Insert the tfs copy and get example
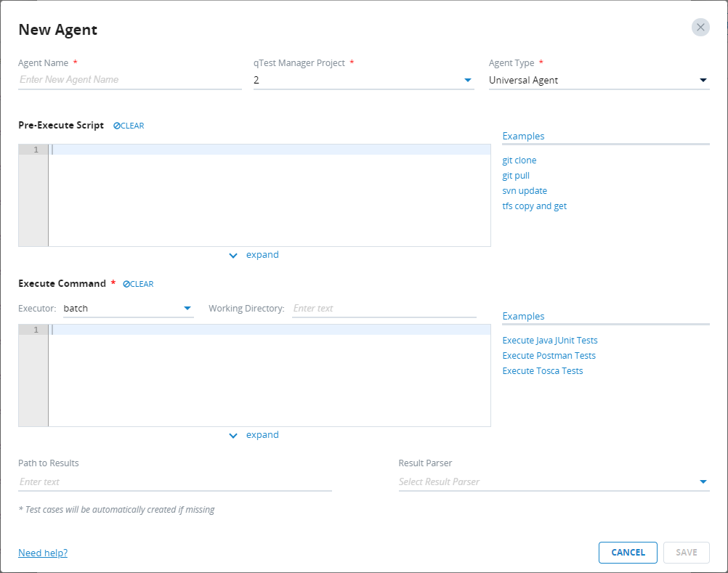This screenshot has width=728, height=573. tap(534, 206)
